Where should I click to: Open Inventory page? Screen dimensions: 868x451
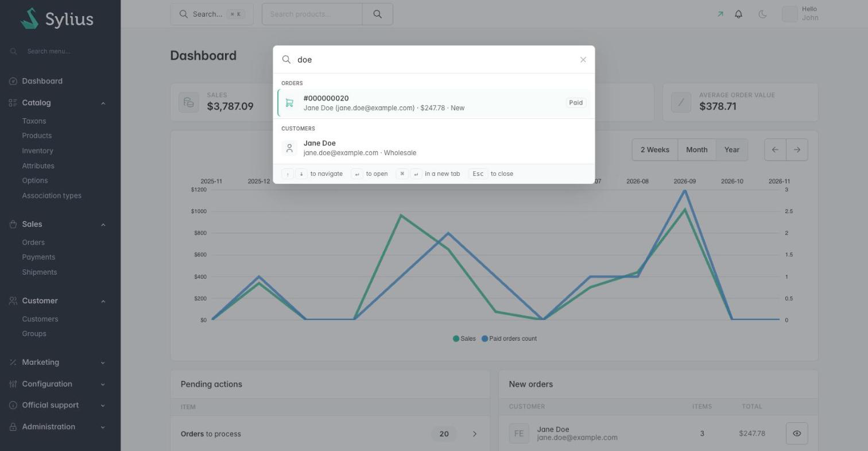(37, 151)
